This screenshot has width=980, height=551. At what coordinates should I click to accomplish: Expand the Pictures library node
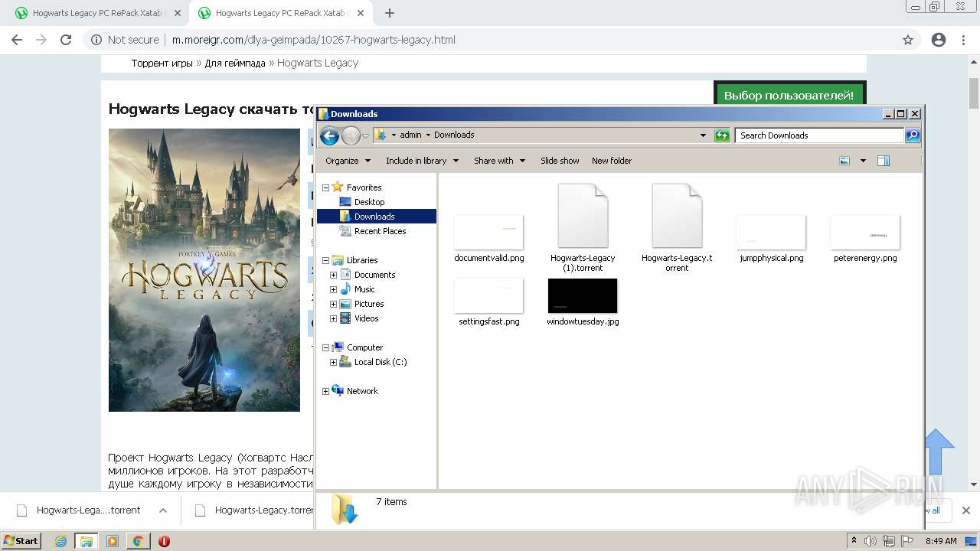[333, 304]
